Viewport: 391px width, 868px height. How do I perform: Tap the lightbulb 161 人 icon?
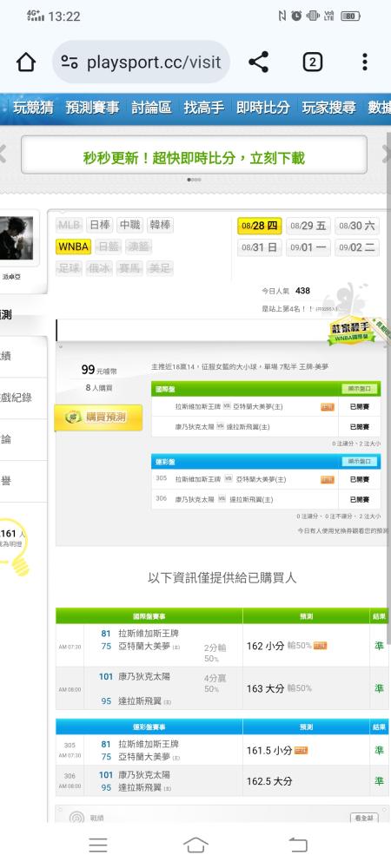point(14,548)
